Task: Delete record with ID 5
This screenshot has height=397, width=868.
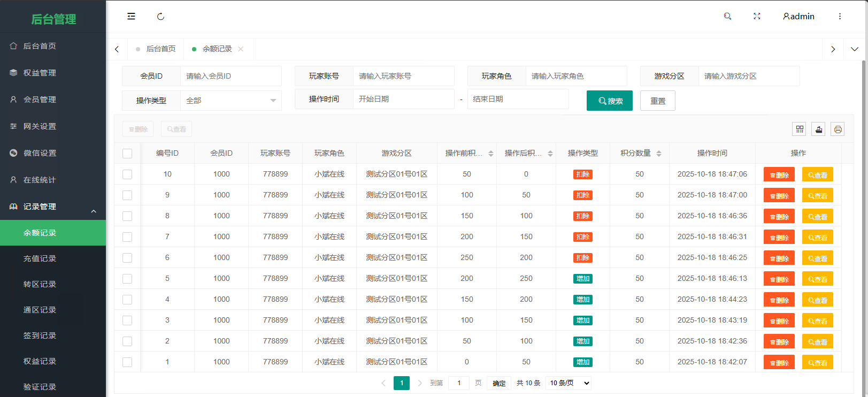Action: [779, 279]
